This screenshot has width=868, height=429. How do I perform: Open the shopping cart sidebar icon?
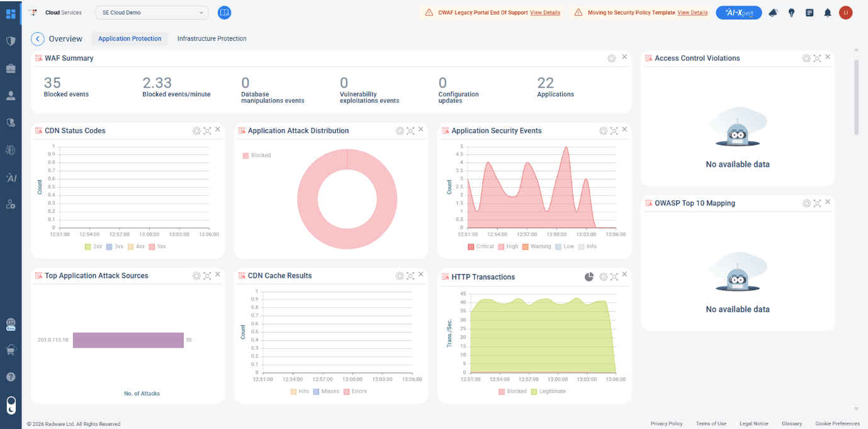click(11, 350)
